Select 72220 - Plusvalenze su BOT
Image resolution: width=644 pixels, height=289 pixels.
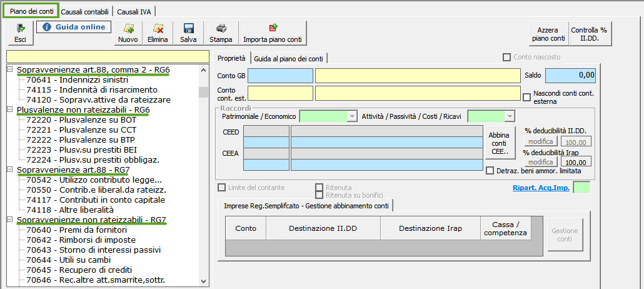(81, 120)
